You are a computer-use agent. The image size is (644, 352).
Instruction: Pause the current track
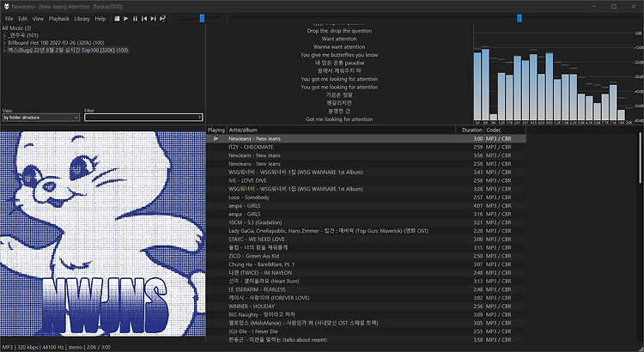click(x=135, y=19)
